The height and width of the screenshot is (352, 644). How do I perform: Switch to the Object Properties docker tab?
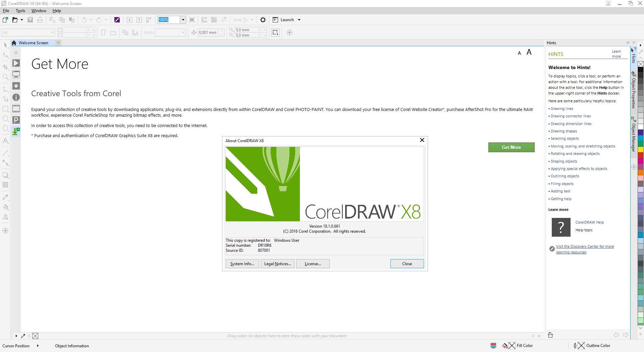point(633,90)
